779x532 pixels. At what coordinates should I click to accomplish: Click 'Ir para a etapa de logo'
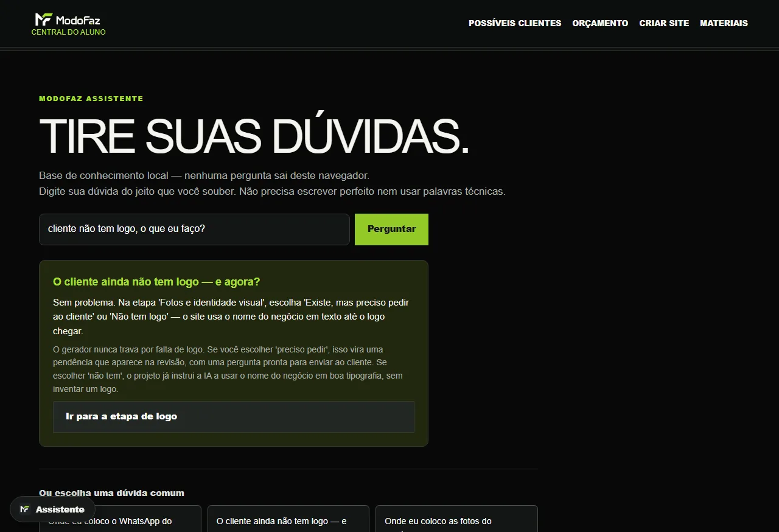coord(234,417)
